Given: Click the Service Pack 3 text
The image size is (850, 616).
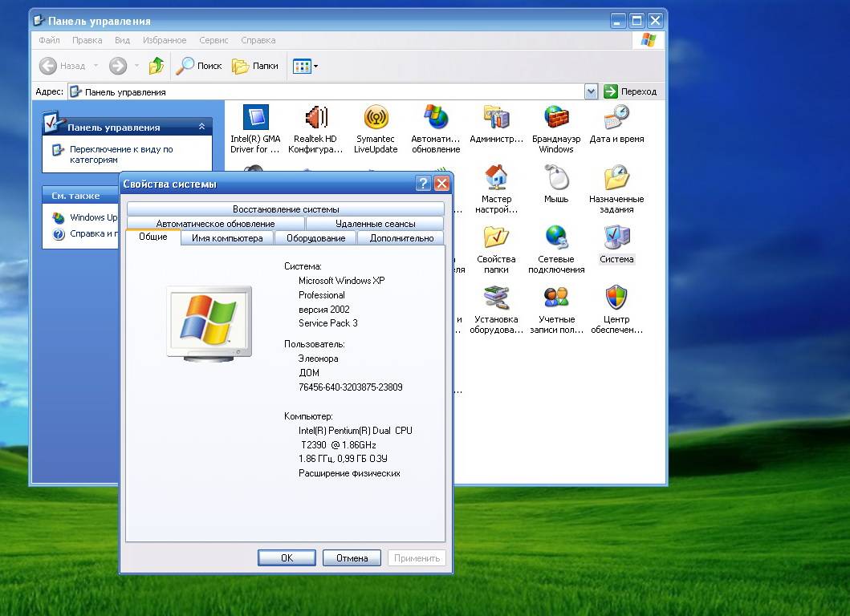Looking at the screenshot, I should coord(328,323).
